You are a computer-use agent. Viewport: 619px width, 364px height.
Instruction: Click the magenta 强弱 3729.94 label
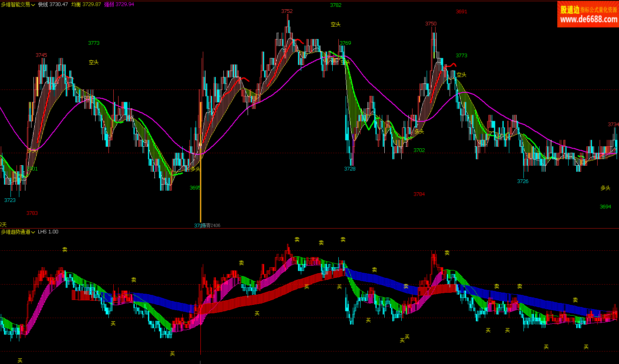[x=119, y=4]
